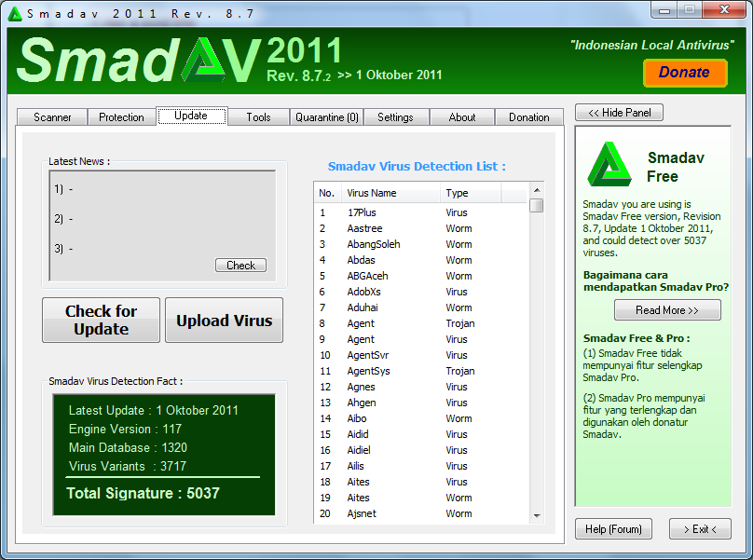Sort list by Type column header
Viewport: 753px width, 560px height.
(x=470, y=193)
